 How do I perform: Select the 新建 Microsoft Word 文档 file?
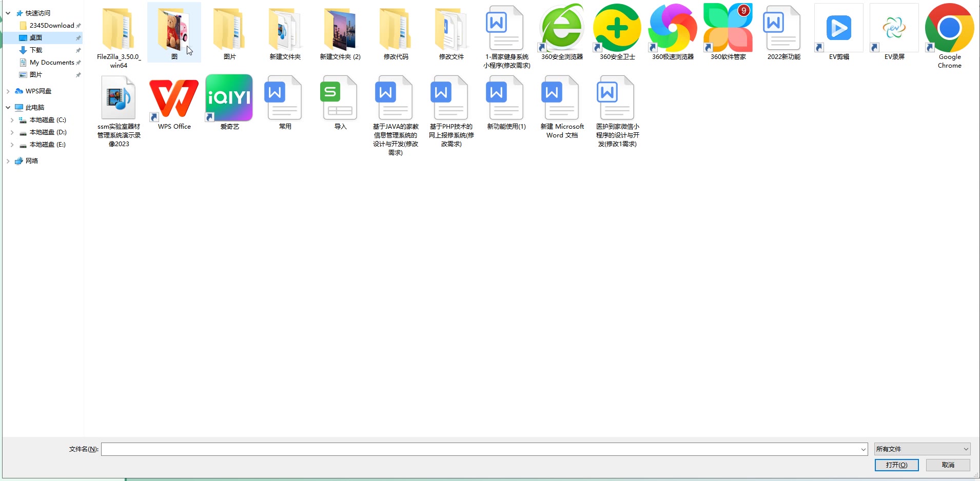pyautogui.click(x=562, y=107)
